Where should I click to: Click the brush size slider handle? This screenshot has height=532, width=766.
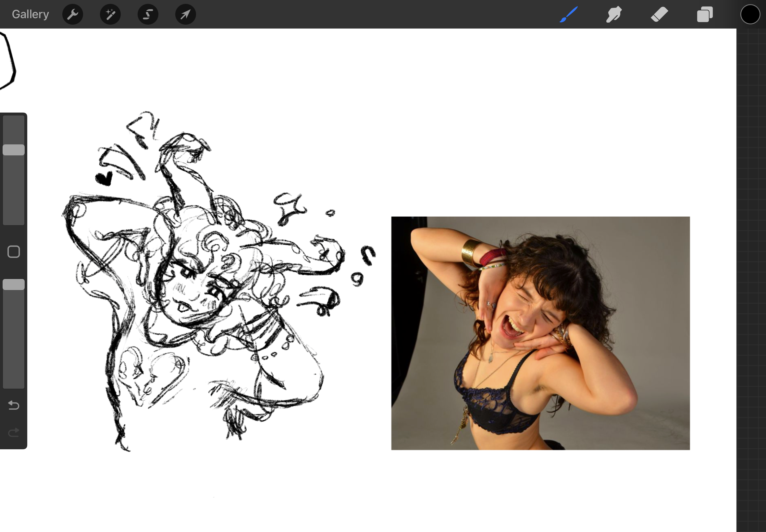14,150
